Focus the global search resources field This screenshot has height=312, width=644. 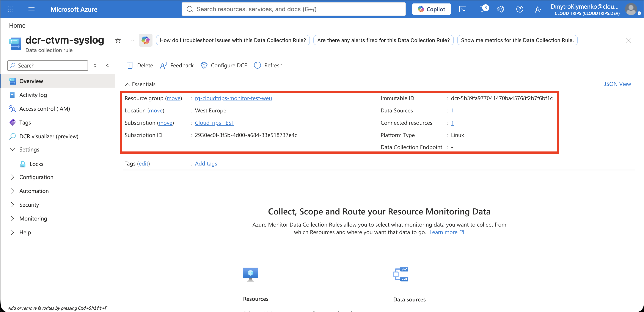tap(294, 9)
